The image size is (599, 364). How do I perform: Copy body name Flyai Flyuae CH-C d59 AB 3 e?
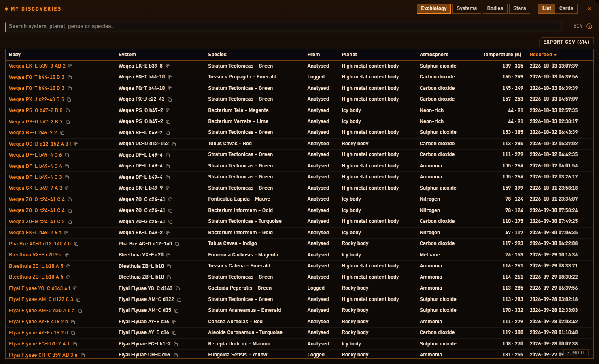(x=83, y=355)
